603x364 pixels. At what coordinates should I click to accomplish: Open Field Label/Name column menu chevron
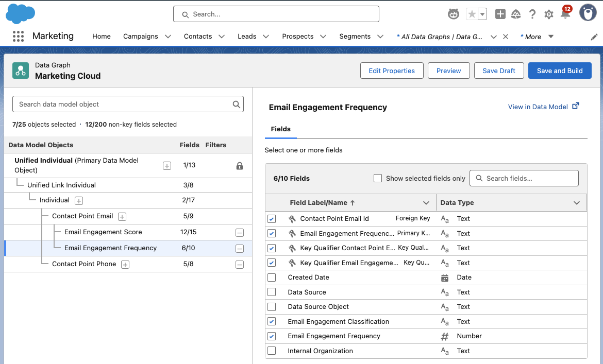426,203
